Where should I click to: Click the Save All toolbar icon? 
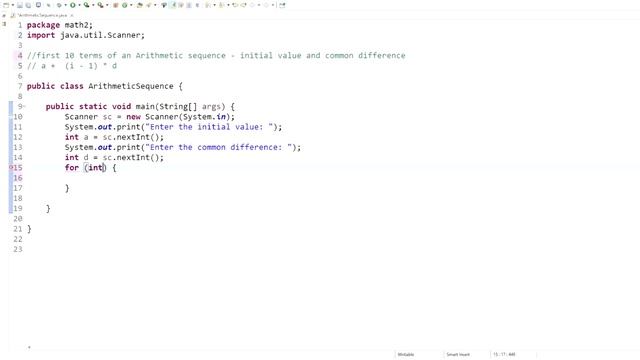click(x=28, y=5)
